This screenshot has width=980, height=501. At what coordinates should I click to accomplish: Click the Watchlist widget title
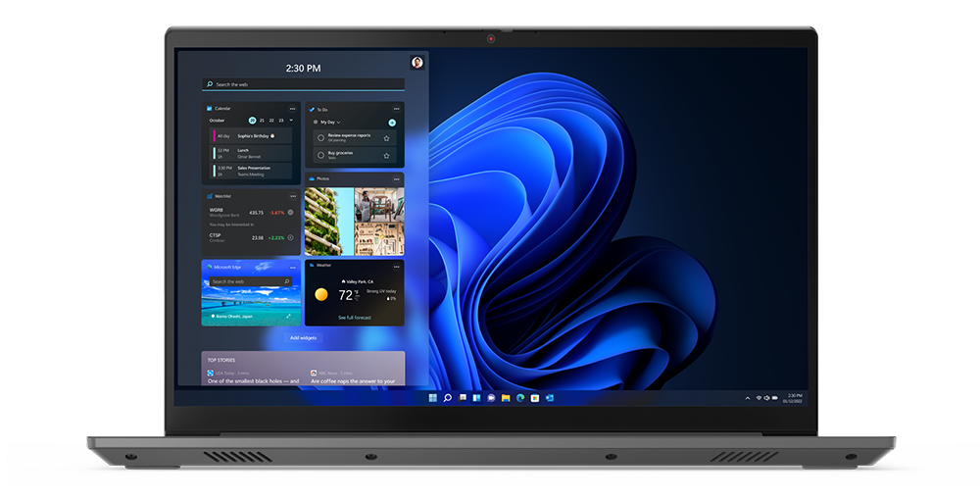point(222,196)
